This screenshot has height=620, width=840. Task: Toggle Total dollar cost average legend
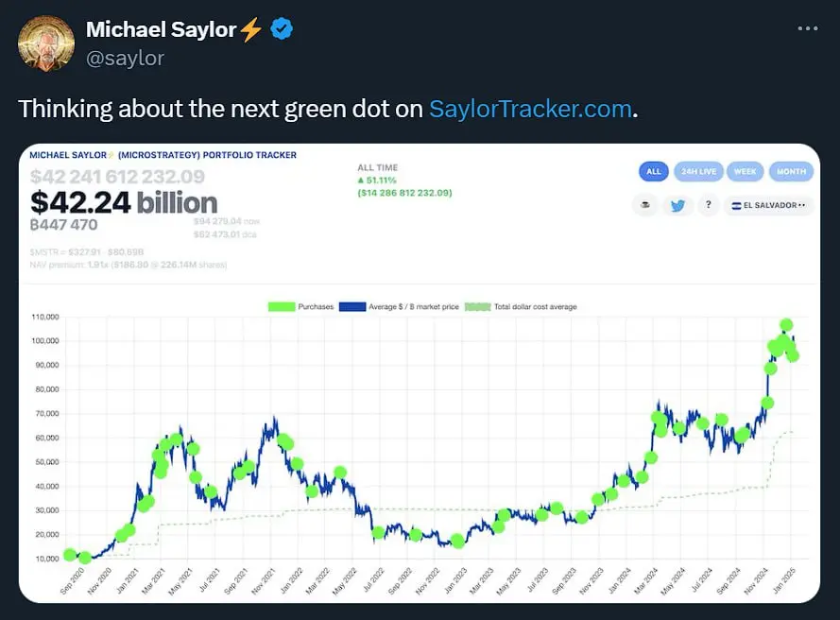point(522,306)
